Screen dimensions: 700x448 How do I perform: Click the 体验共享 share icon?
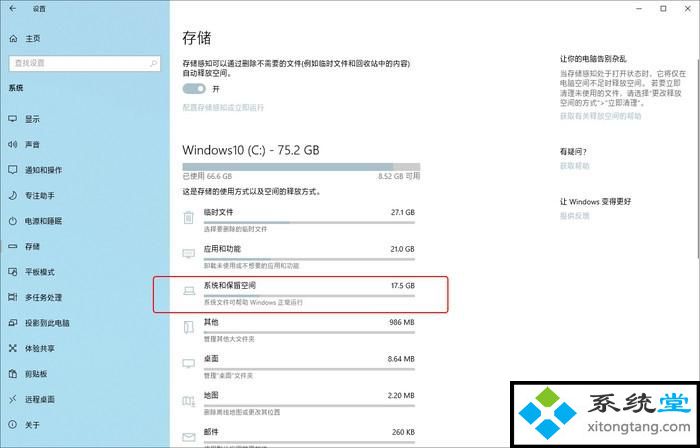tap(12, 348)
